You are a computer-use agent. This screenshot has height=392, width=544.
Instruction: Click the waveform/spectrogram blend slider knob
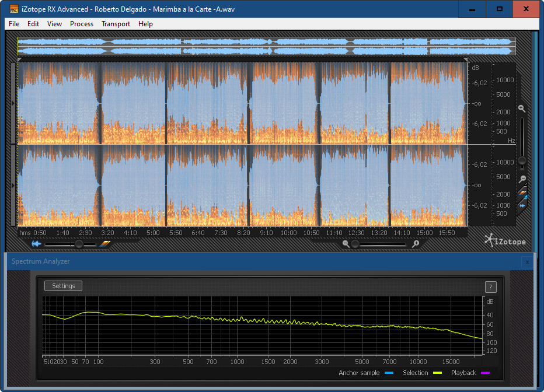(79, 244)
